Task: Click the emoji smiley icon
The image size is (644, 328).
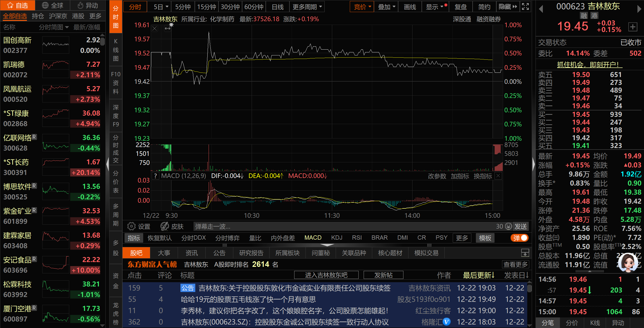Action: pyautogui.click(x=509, y=226)
